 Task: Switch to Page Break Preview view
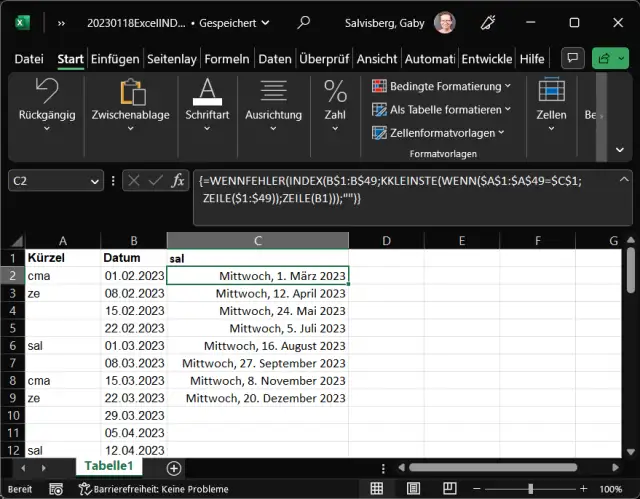pyautogui.click(x=450, y=490)
